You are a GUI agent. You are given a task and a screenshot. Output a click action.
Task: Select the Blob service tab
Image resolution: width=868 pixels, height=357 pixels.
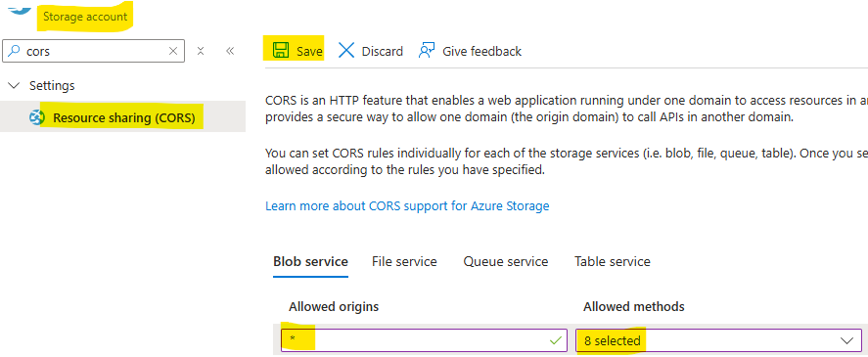tap(310, 261)
